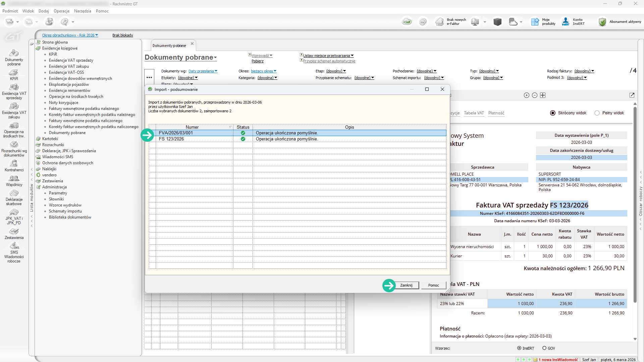Open the Narzędzia menu
Viewport: 644px width, 362px height.
point(83,11)
